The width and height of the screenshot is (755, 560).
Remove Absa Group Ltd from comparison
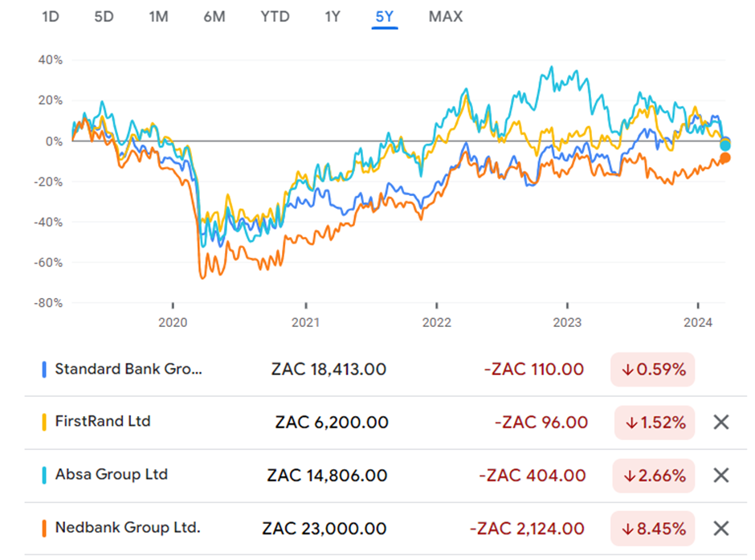pyautogui.click(x=720, y=476)
